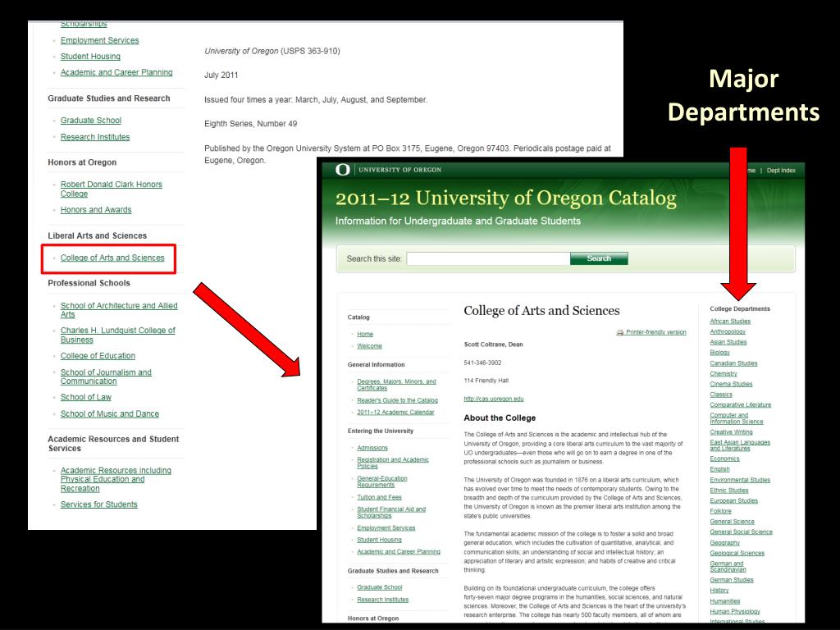This screenshot has height=630, width=840.
Task: Open the http://cas.uoregon.edu link
Action: [493, 399]
